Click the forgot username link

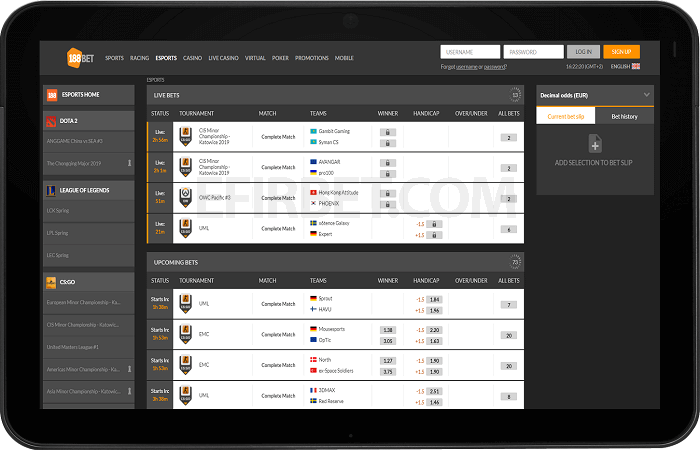467,67
